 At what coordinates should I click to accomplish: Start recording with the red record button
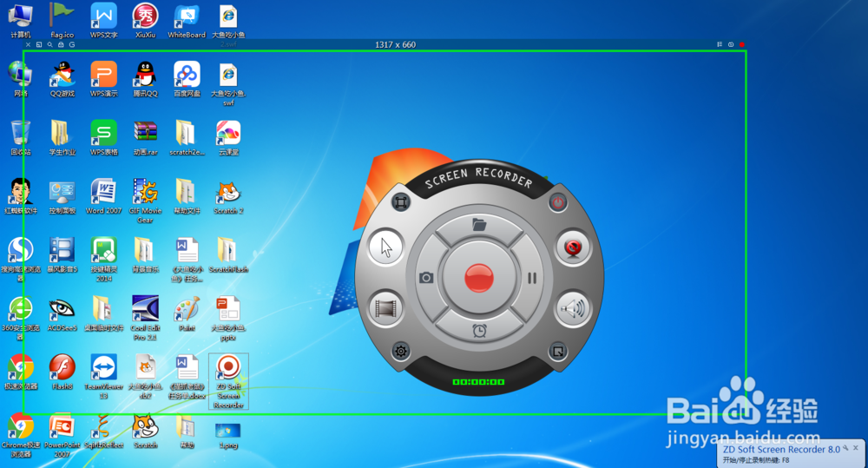click(x=479, y=278)
